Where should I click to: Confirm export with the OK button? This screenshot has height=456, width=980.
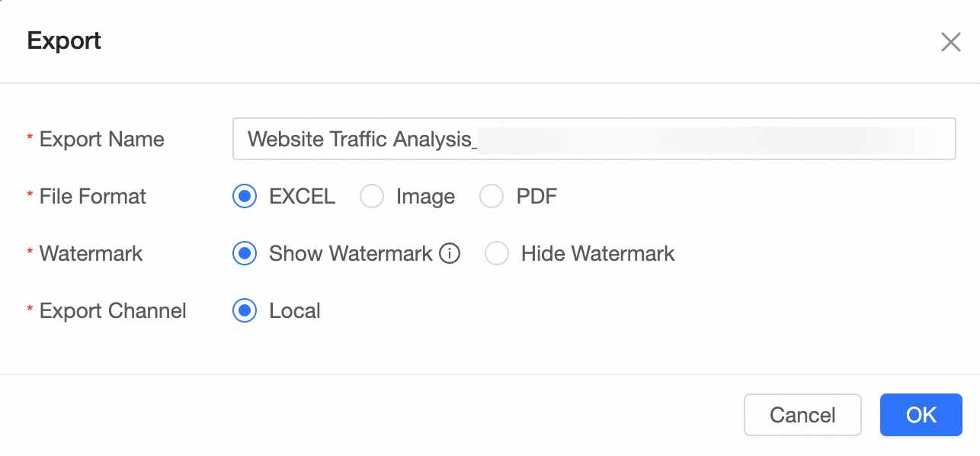click(x=921, y=415)
